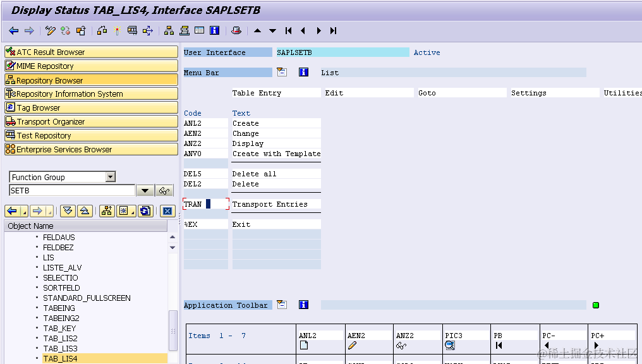This screenshot has height=364, width=642.
Task: Go back with the blue left arrow in the top toolbar
Action: click(13, 31)
